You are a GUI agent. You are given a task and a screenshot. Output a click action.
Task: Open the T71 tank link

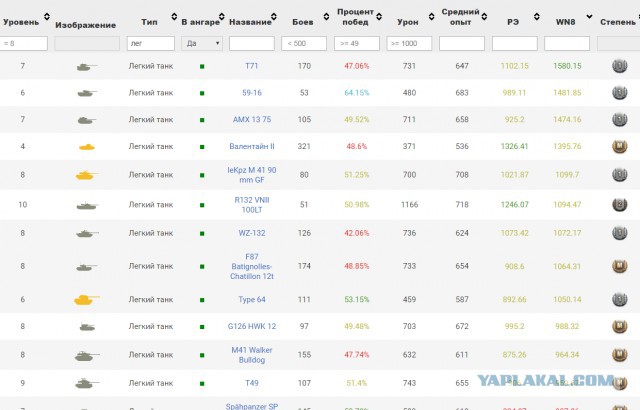251,66
